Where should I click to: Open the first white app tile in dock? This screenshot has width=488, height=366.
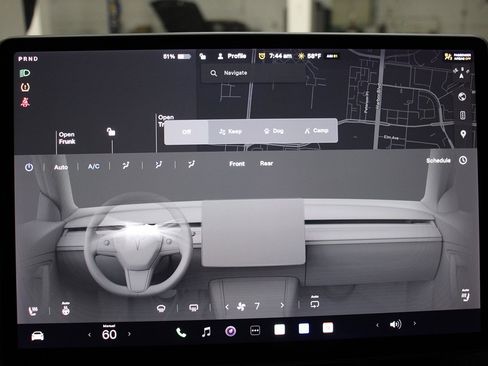pyautogui.click(x=279, y=330)
